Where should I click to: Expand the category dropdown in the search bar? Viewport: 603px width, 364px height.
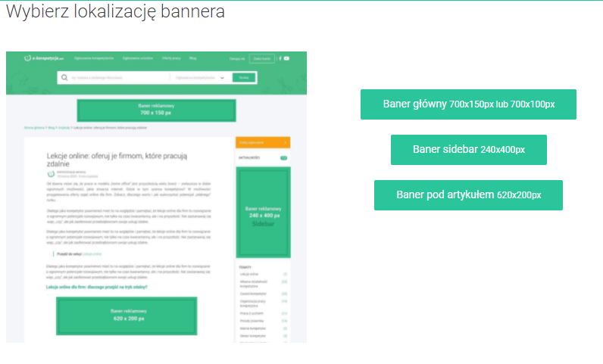[223, 77]
